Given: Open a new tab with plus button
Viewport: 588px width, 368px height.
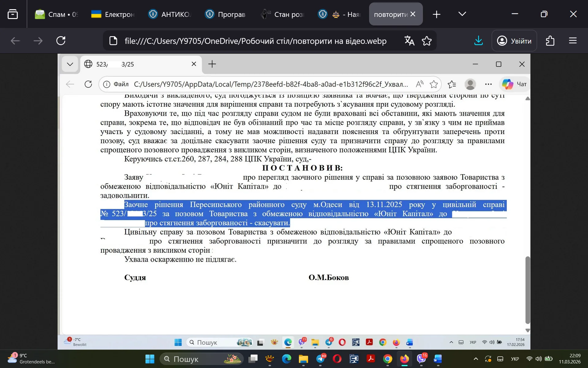Looking at the screenshot, I should [x=436, y=14].
